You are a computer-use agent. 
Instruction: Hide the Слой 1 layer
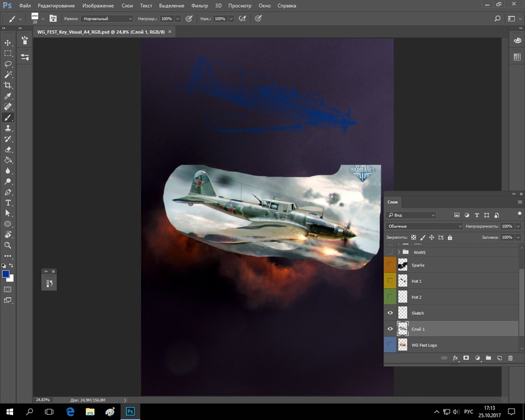390,329
